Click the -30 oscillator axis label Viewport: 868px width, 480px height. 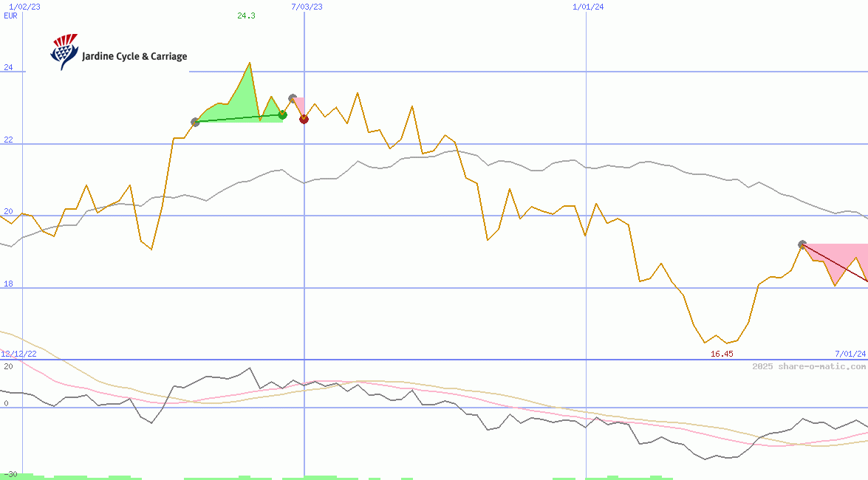pos(10,473)
